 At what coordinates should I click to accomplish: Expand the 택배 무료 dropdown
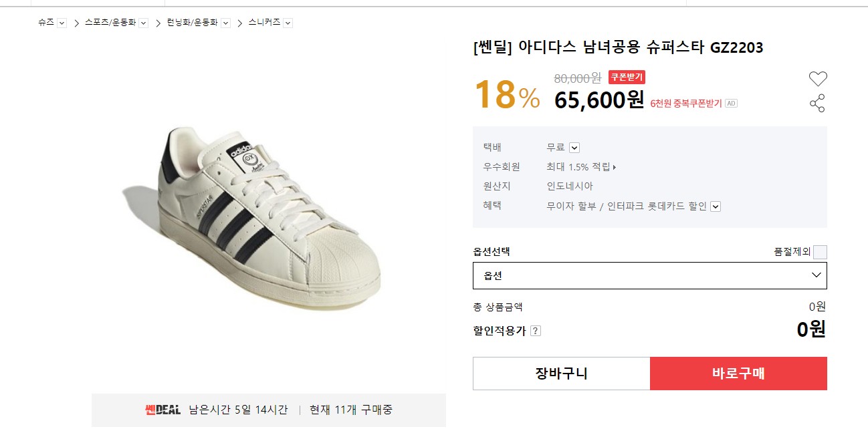(x=574, y=148)
